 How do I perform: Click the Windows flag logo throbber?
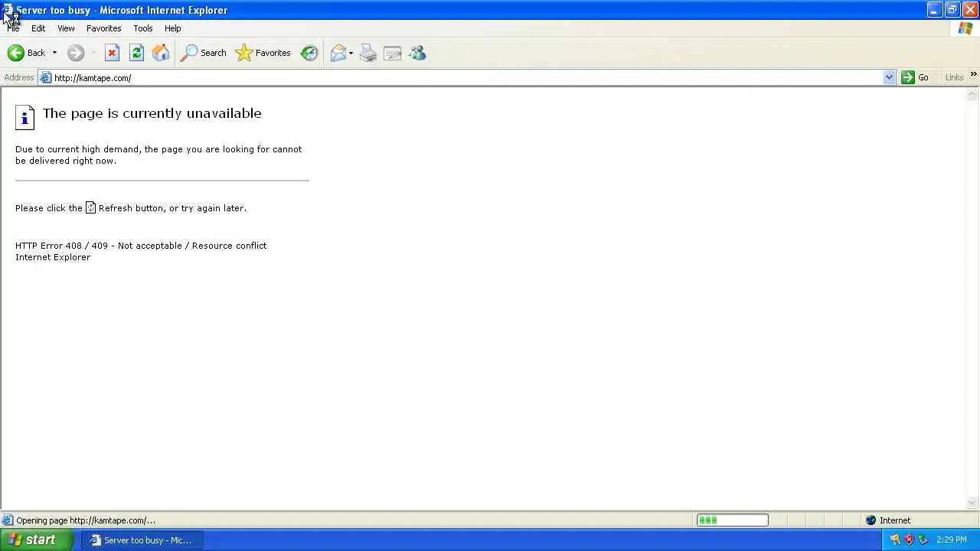point(965,28)
